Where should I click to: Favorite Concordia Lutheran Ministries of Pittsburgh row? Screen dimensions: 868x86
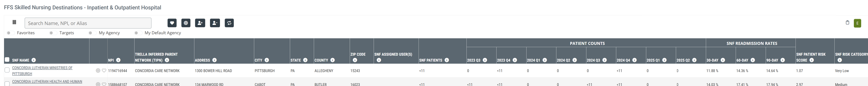pyautogui.click(x=104, y=71)
